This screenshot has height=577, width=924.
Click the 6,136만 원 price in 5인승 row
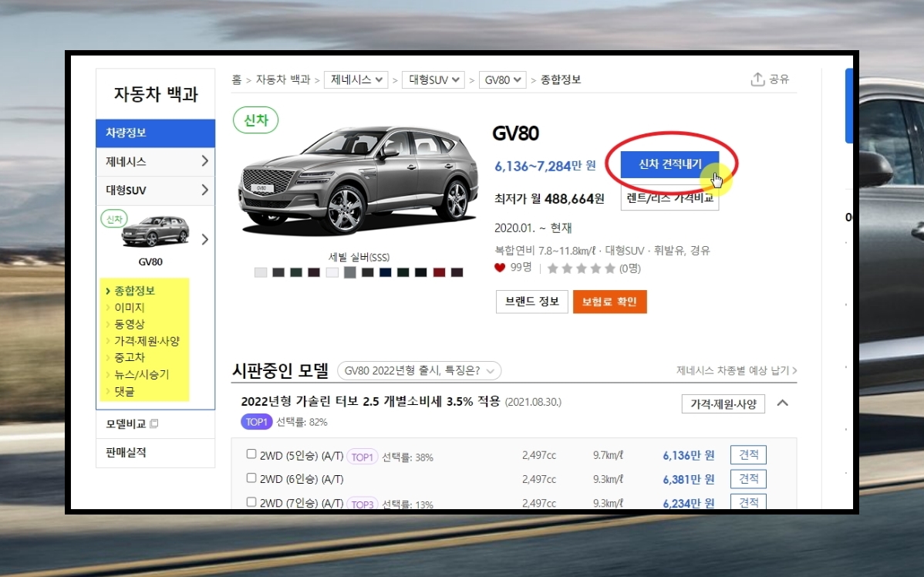tap(688, 456)
